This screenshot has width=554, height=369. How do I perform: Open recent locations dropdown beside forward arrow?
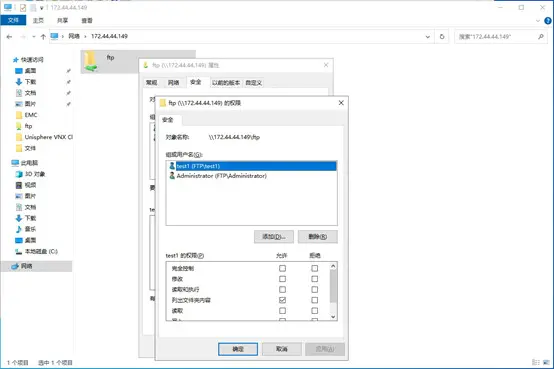coord(34,37)
